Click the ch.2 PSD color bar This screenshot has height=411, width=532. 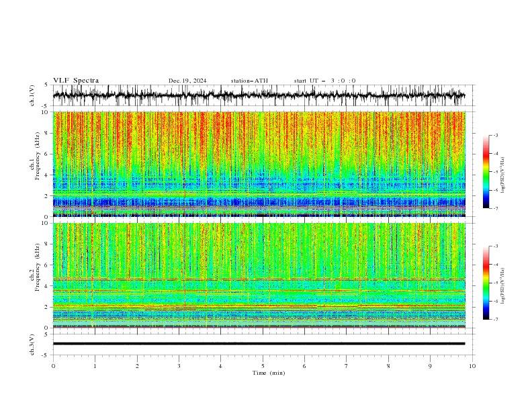point(486,283)
